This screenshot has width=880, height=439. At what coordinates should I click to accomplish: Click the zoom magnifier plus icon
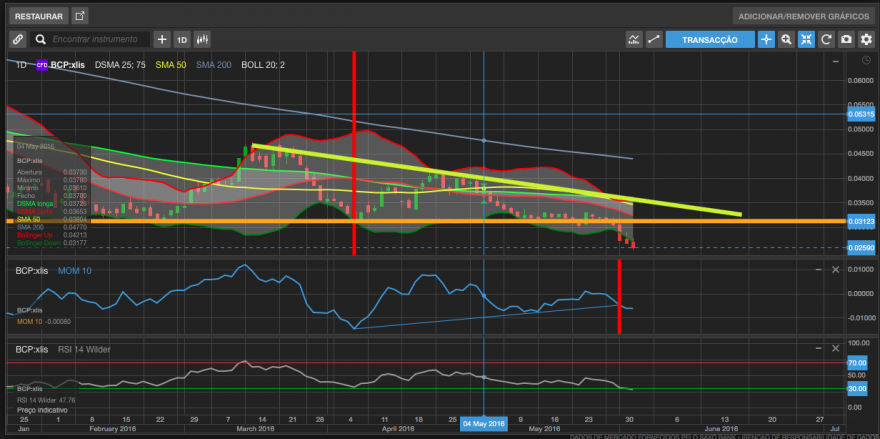click(786, 39)
